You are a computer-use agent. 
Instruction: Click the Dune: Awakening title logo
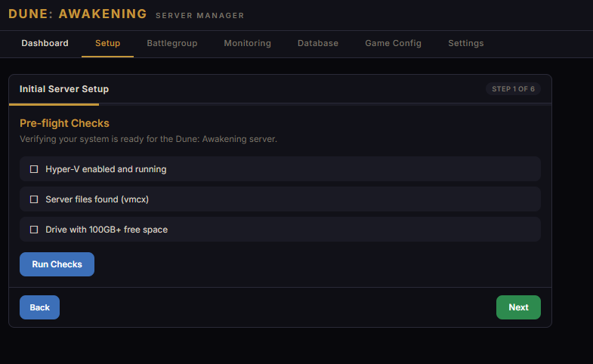point(78,14)
